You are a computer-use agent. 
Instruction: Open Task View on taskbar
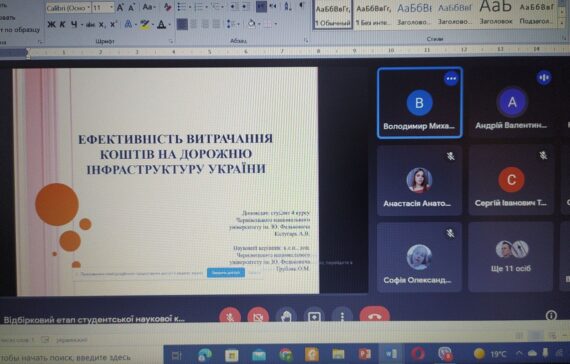coord(177,355)
